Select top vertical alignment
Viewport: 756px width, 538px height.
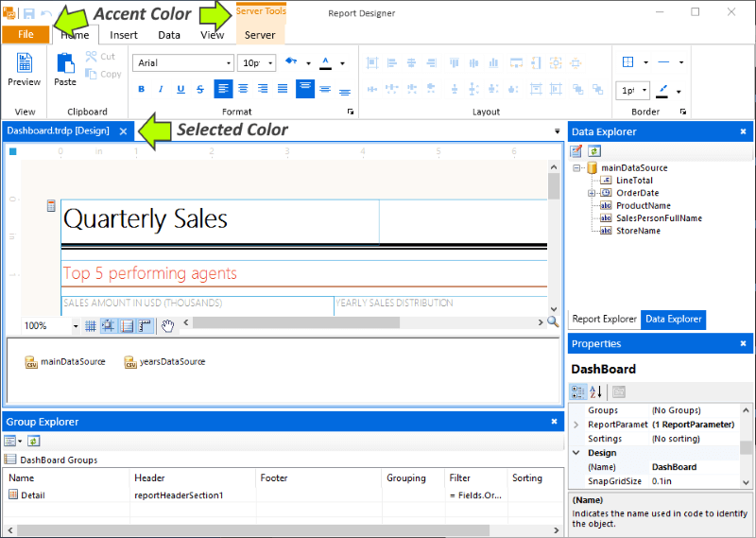point(305,89)
